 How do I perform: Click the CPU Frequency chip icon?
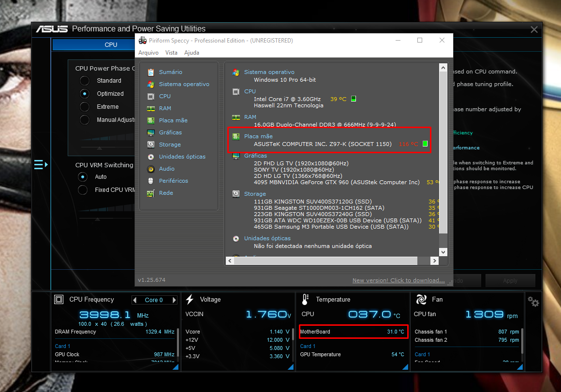coord(59,299)
